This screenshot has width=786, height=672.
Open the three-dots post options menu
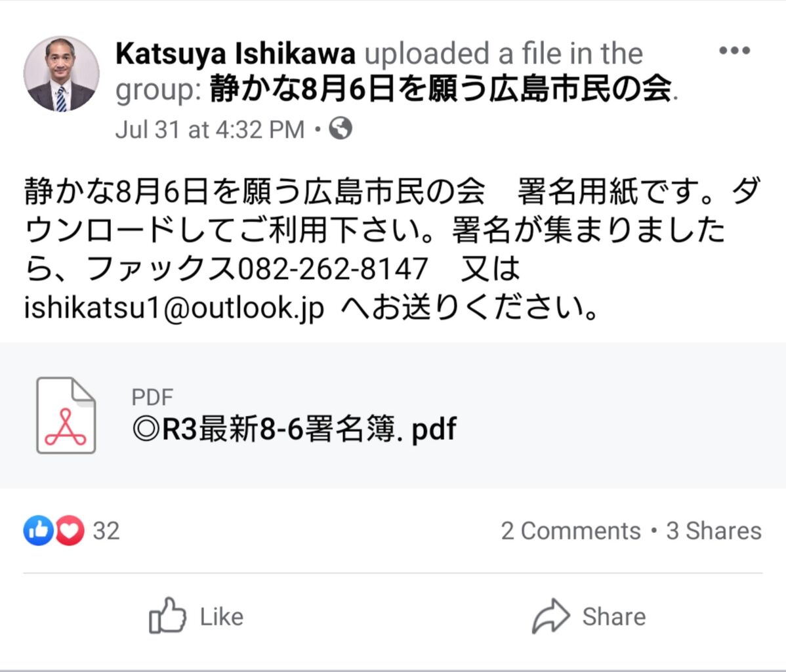pyautogui.click(x=734, y=51)
